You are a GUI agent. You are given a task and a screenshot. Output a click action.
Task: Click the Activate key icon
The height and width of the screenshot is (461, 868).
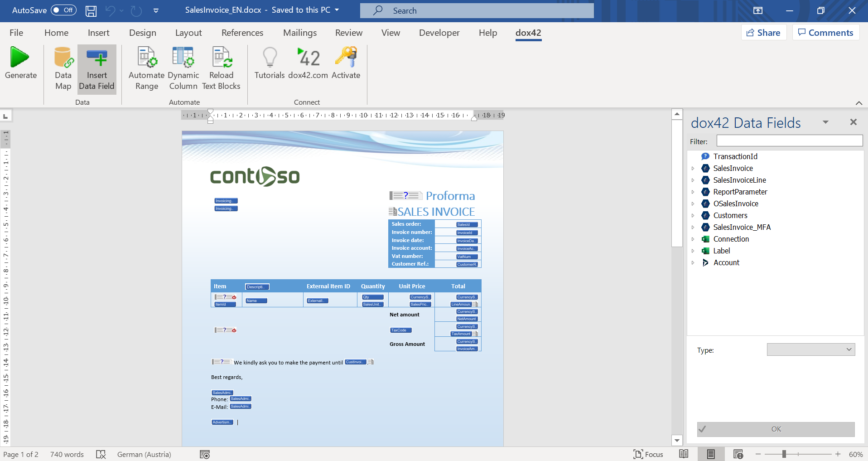[346, 58]
